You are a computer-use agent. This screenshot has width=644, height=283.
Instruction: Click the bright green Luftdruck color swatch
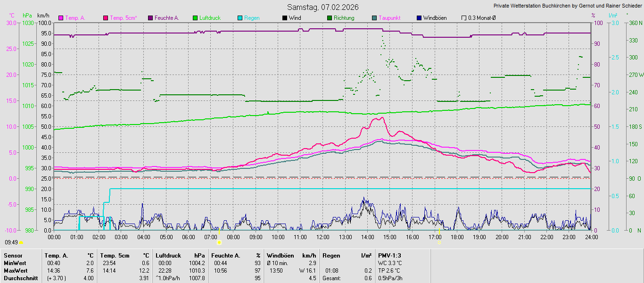[x=195, y=18]
